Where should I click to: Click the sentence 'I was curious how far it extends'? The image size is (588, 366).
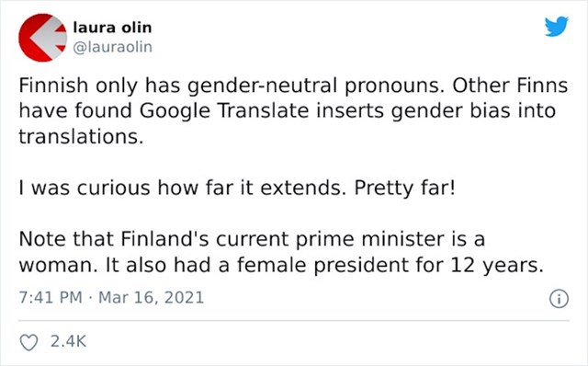pos(178,188)
